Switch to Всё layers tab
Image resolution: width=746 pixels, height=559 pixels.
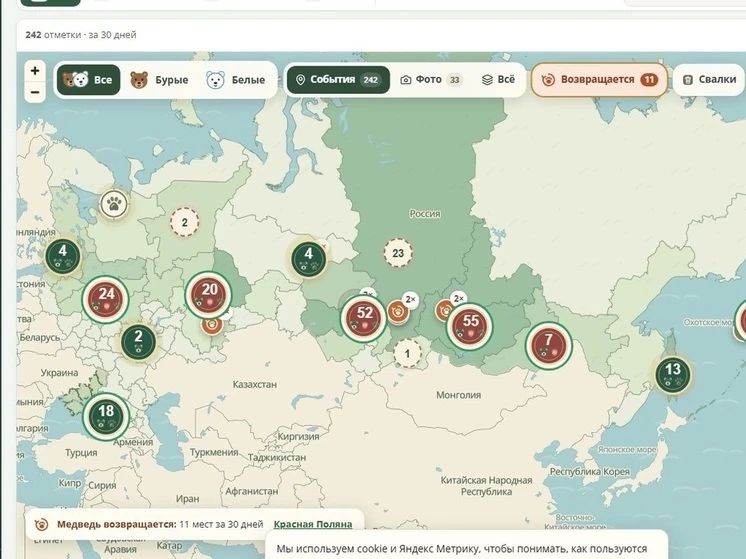point(498,79)
